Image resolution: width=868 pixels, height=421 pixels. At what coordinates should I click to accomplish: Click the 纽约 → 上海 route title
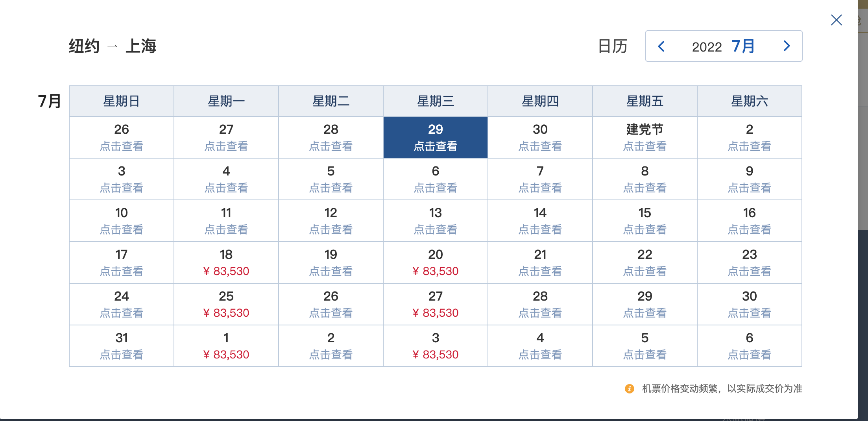[x=113, y=46]
